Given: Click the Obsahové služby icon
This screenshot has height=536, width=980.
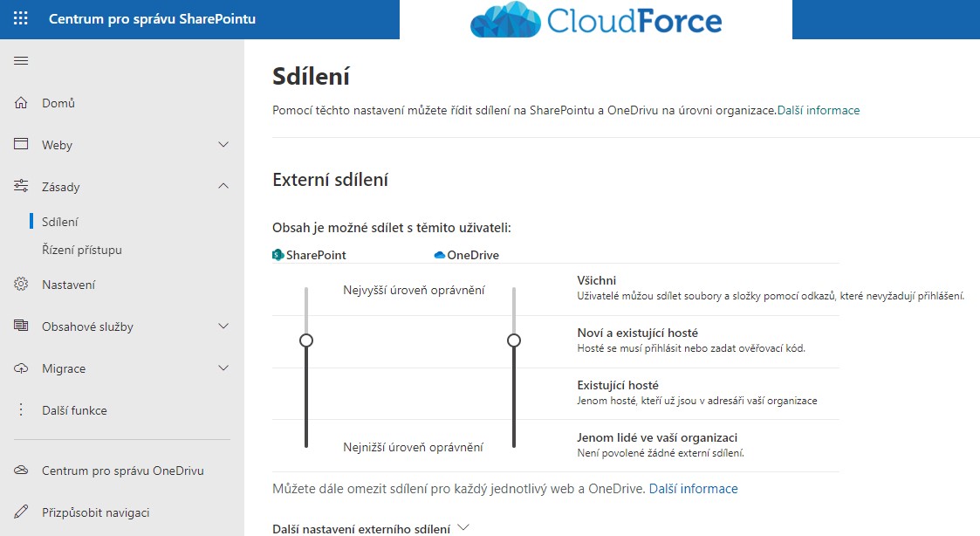Looking at the screenshot, I should coord(21,326).
